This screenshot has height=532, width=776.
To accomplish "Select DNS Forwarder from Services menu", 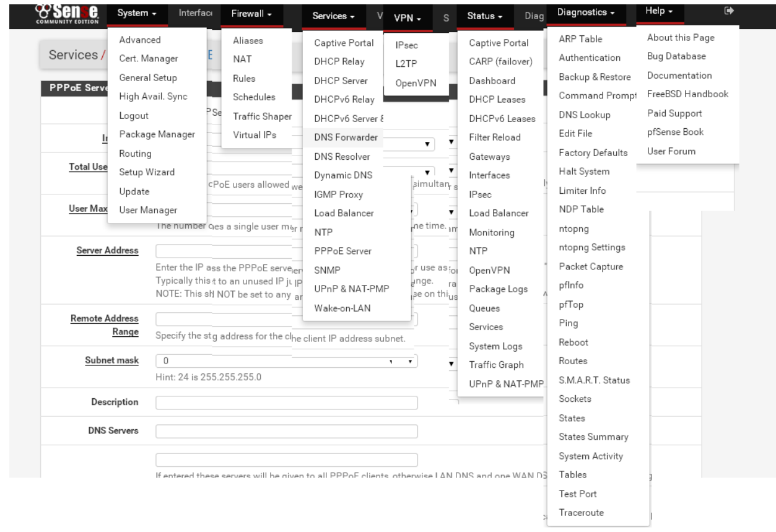I will pos(346,137).
